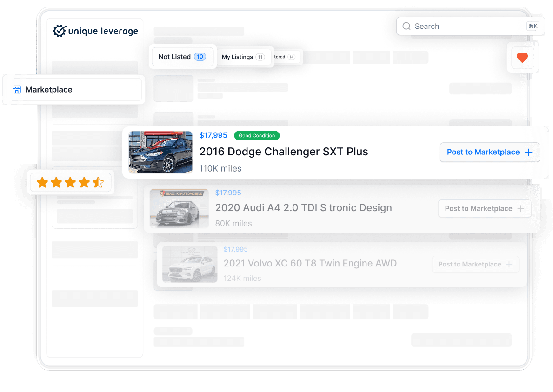The height and width of the screenshot is (392, 553).
Task: Click the red heart favorite icon
Action: point(522,57)
